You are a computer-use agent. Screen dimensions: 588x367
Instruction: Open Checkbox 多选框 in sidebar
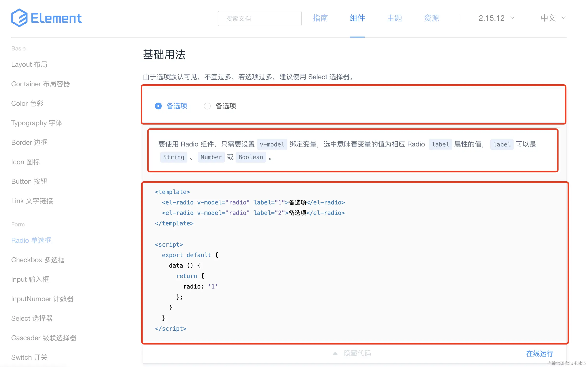[38, 260]
